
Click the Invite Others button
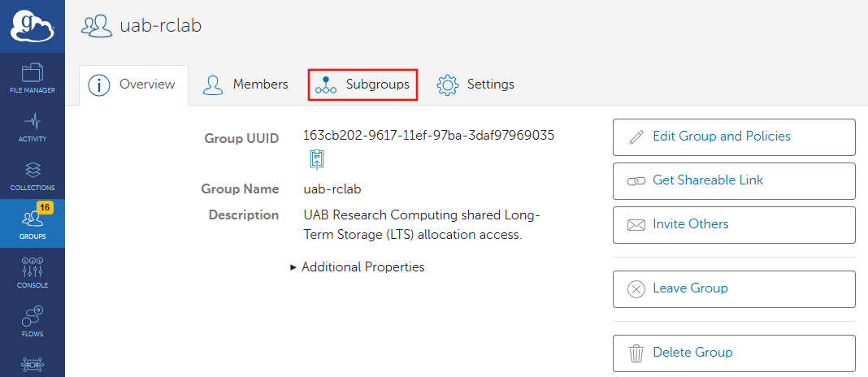(x=733, y=224)
